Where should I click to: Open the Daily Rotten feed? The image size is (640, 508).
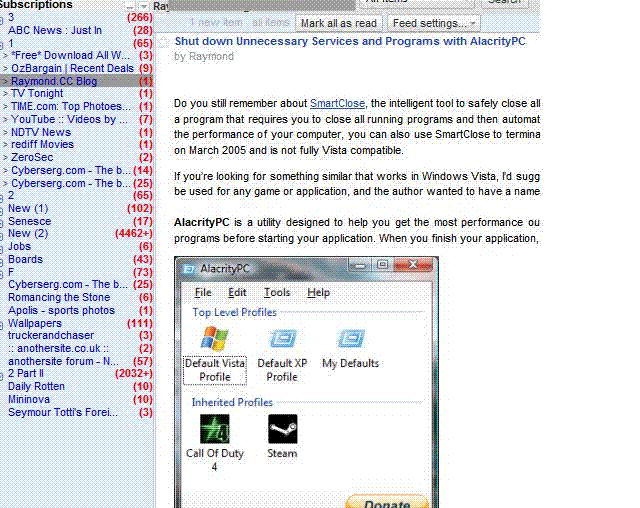tap(36, 386)
